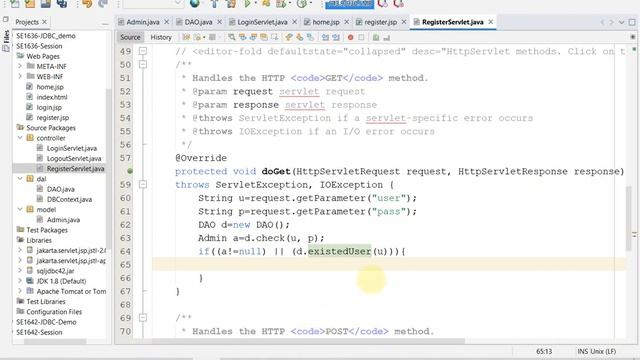
Task: Click the Save All toolbar icon
Action: pos(62,4)
